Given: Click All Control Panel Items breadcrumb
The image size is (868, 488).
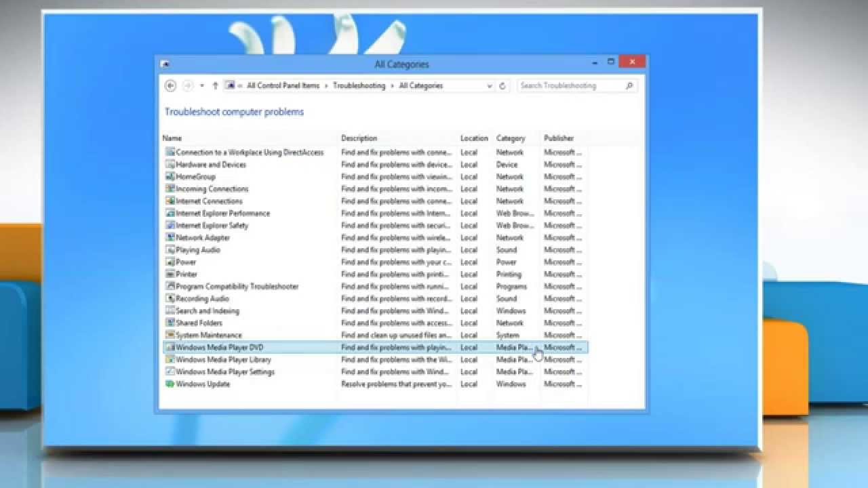Looking at the screenshot, I should tap(283, 86).
